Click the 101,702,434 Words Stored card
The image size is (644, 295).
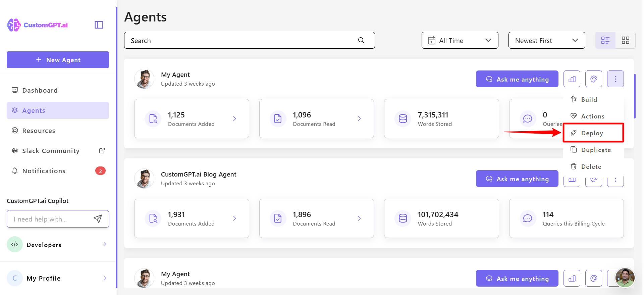click(x=441, y=218)
